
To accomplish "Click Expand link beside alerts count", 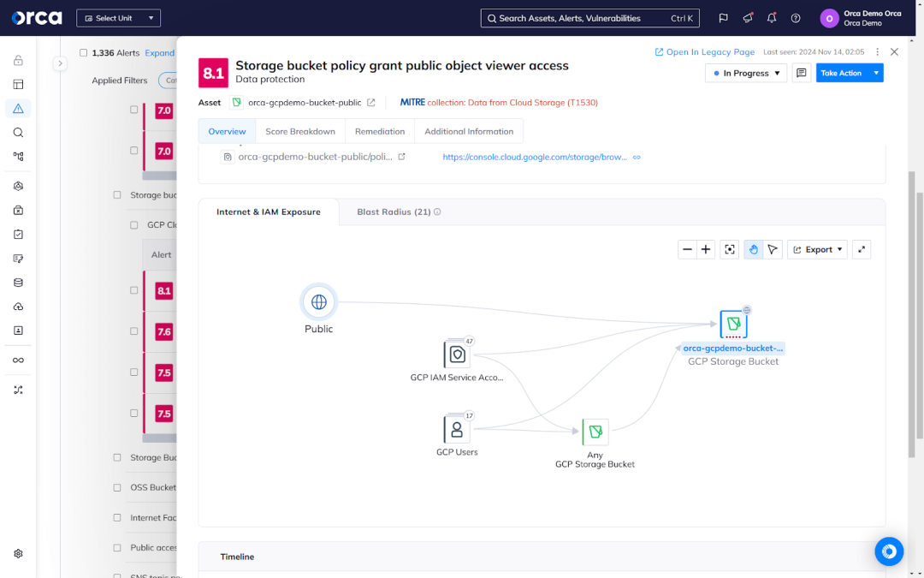I will pyautogui.click(x=160, y=52).
